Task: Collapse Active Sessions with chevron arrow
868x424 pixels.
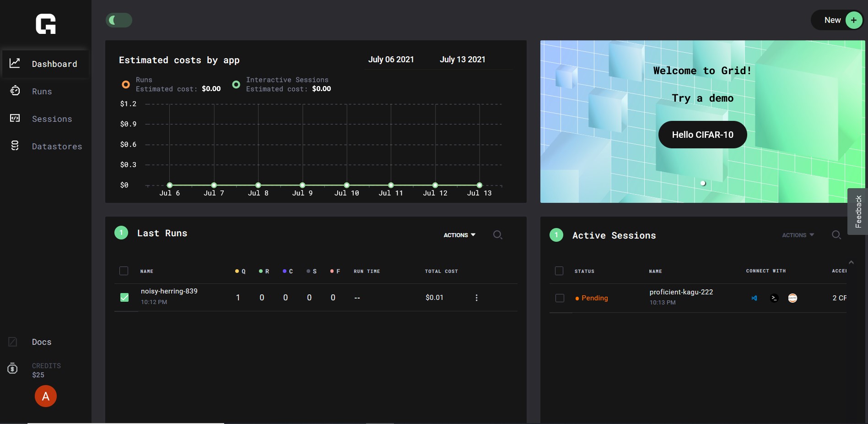Action: 851,262
